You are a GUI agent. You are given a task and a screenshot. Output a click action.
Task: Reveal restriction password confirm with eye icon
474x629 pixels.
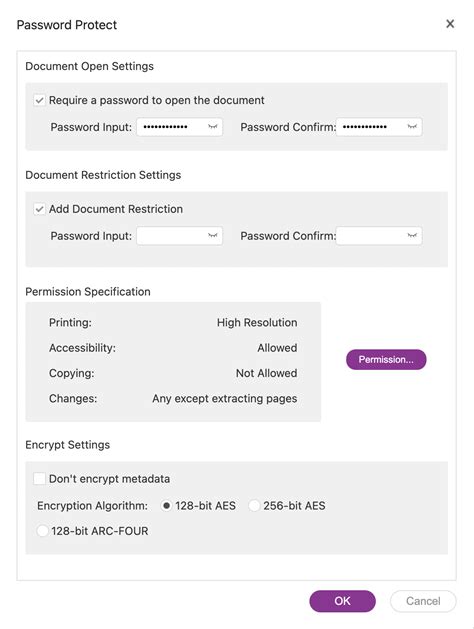coord(412,235)
